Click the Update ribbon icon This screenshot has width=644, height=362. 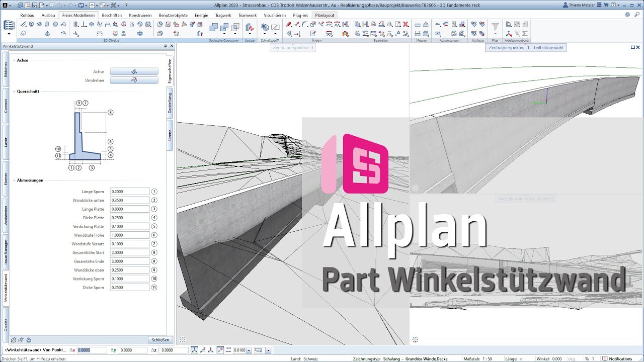pyautogui.click(x=250, y=27)
